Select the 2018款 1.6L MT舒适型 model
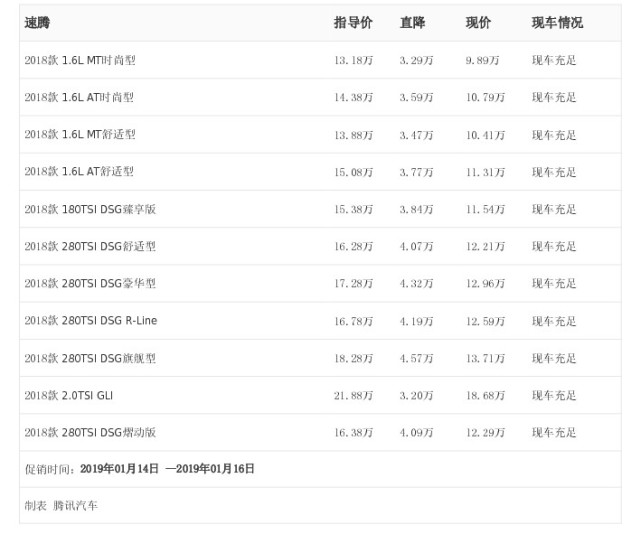The width and height of the screenshot is (641, 534). tap(80, 135)
